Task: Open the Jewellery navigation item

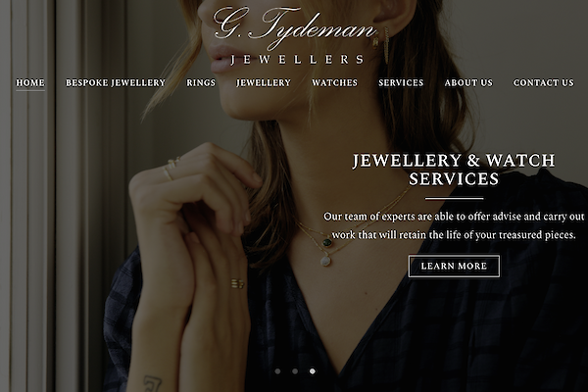Action: point(264,82)
